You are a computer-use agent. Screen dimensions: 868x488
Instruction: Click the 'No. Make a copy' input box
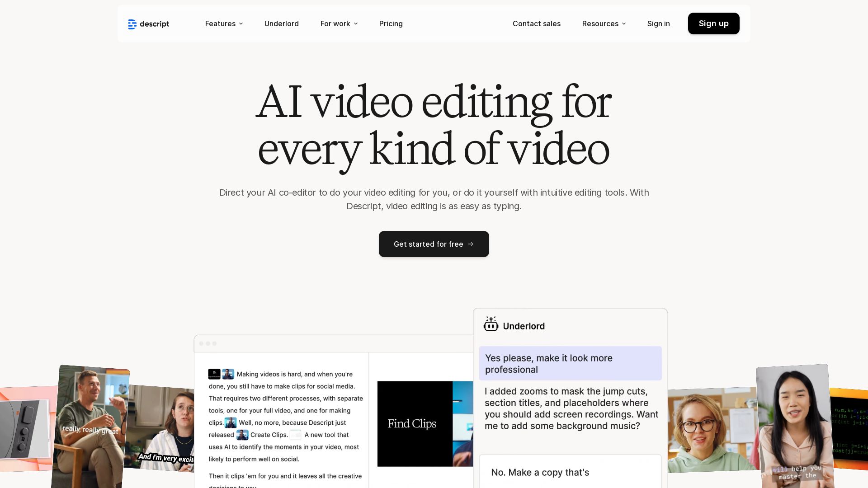pos(570,472)
